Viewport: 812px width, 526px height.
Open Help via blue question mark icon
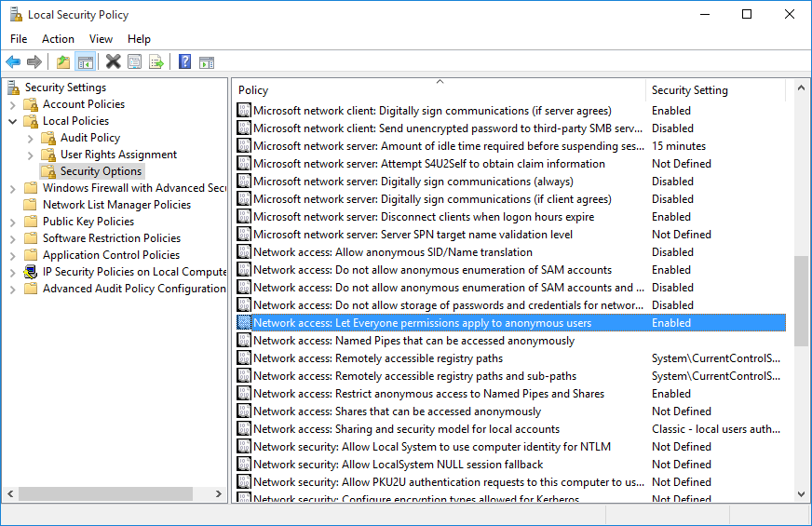pos(184,62)
